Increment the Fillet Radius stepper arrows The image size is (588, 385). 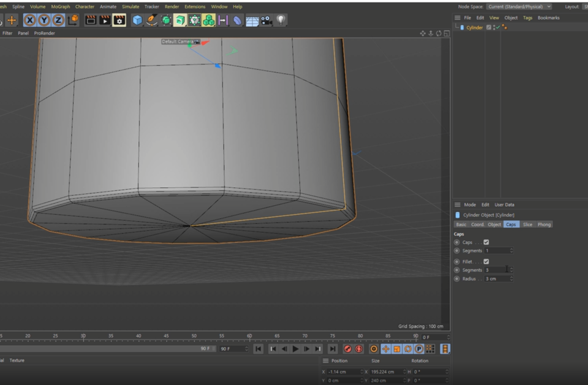coord(511,277)
